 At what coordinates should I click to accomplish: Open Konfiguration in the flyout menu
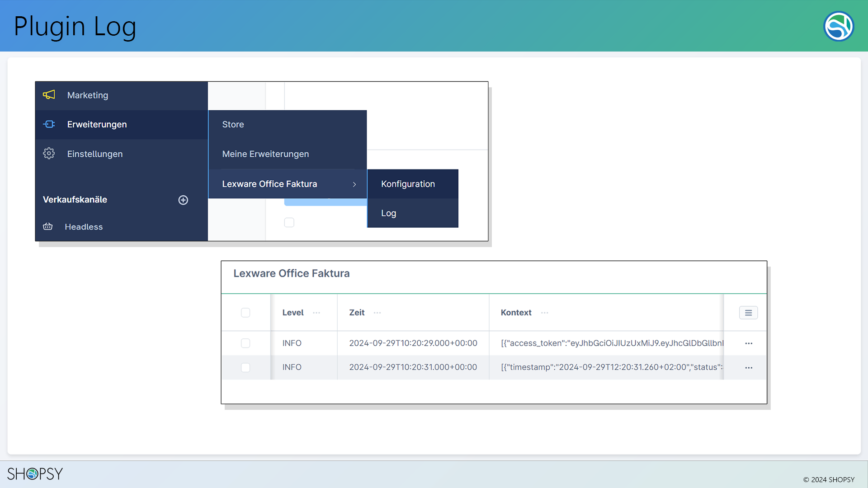[413, 184]
